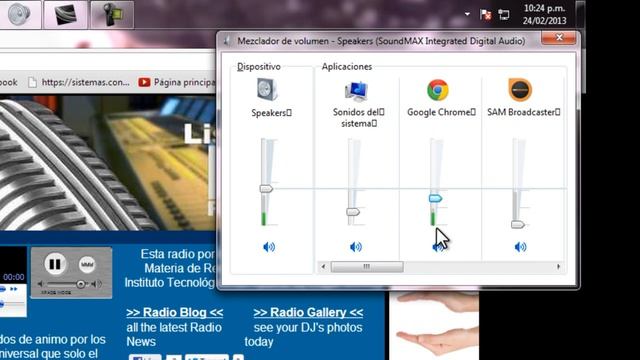Mute Sonidos del sistema
Screen dimensions: 640x360
tap(356, 247)
